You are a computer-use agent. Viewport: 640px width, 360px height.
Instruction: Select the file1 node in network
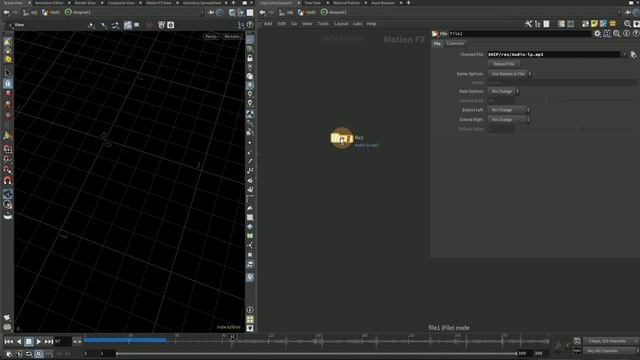coord(341,138)
